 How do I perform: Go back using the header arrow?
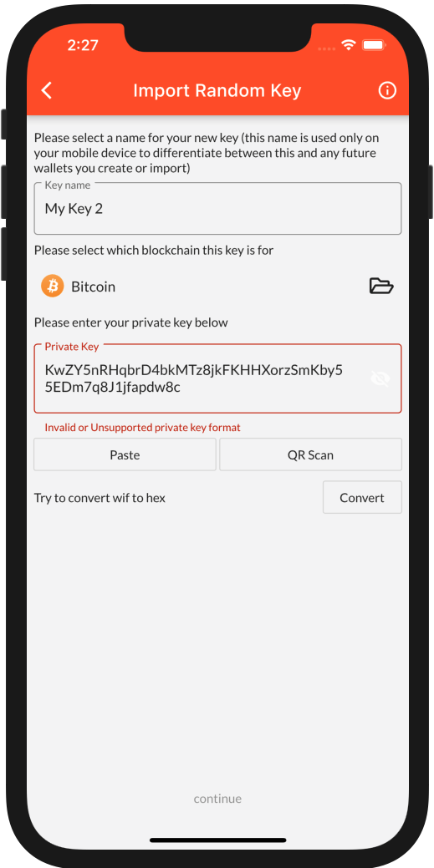click(47, 90)
